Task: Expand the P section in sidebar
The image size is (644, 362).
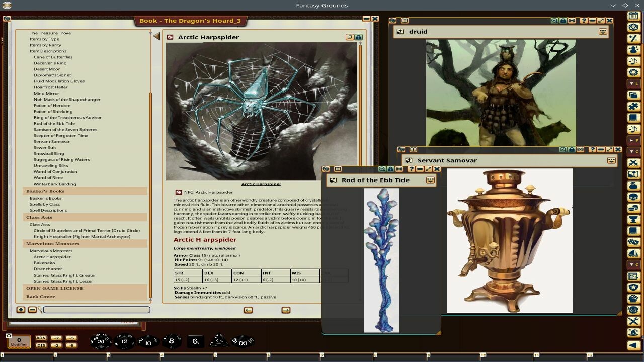Action: click(x=633, y=140)
